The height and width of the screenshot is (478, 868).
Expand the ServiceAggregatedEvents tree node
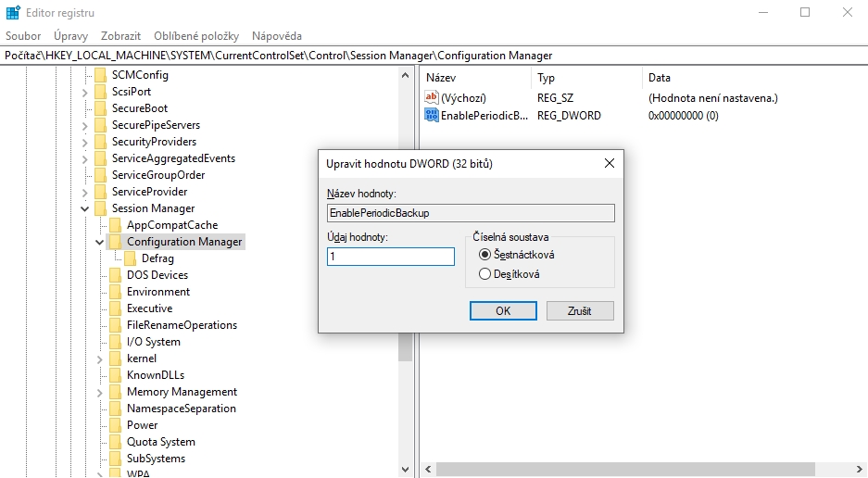pyautogui.click(x=84, y=159)
